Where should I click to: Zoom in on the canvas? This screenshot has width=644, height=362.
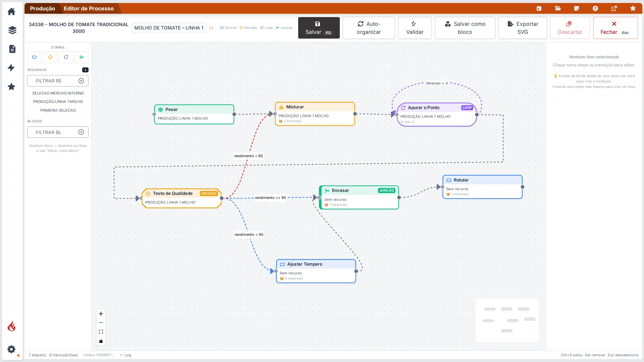(101, 314)
